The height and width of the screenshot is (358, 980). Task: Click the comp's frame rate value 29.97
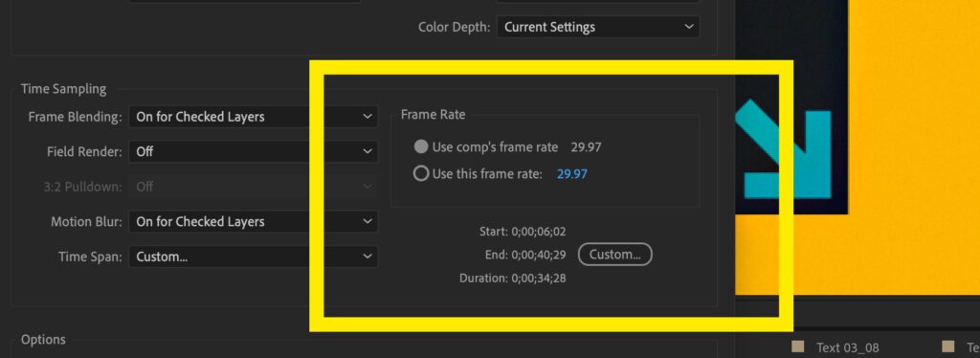[x=586, y=148]
